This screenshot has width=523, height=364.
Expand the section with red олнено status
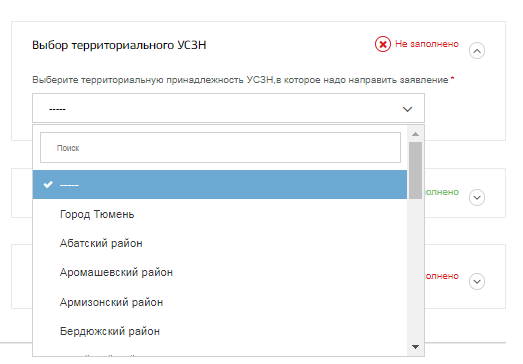tap(477, 281)
